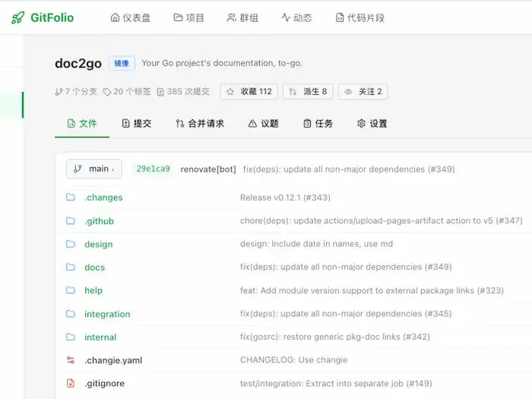Open commit hash 29e1ca9
The image size is (532, 399).
tap(153, 169)
